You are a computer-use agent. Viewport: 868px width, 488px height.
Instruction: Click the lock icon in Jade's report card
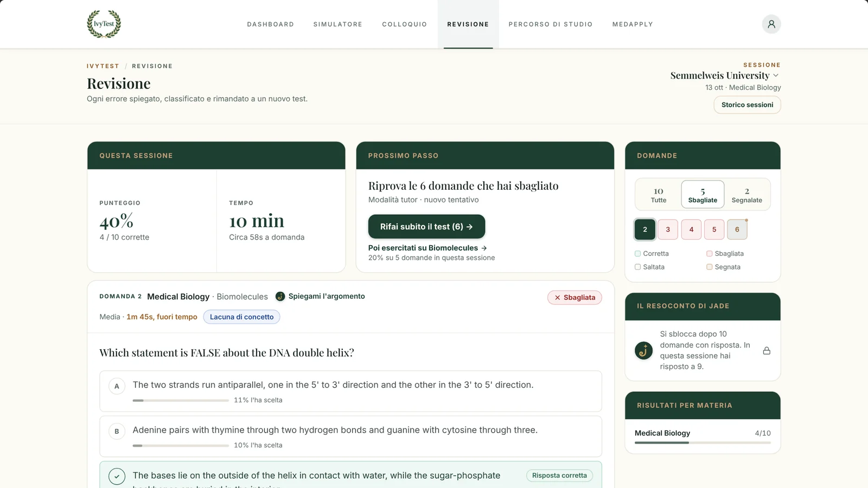(x=767, y=350)
